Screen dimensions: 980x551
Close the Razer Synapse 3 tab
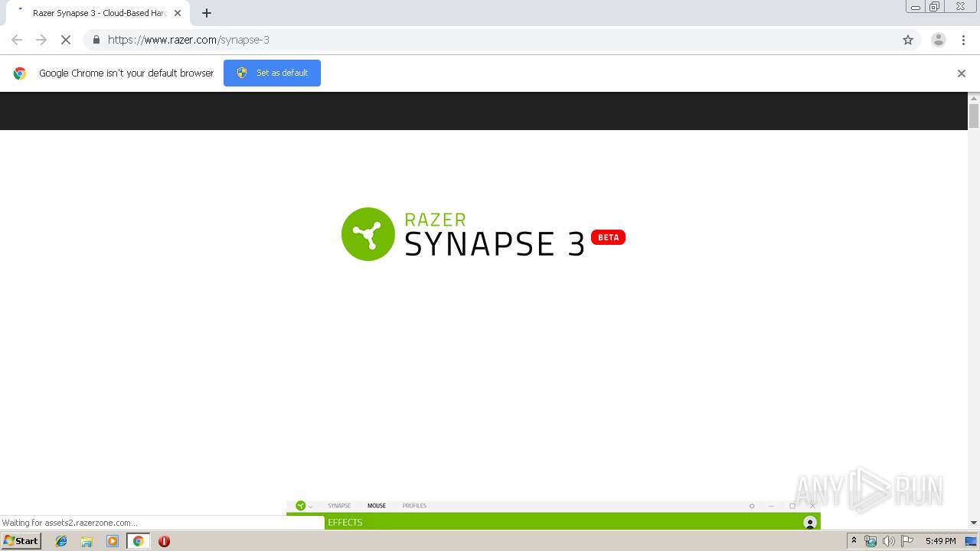click(178, 13)
